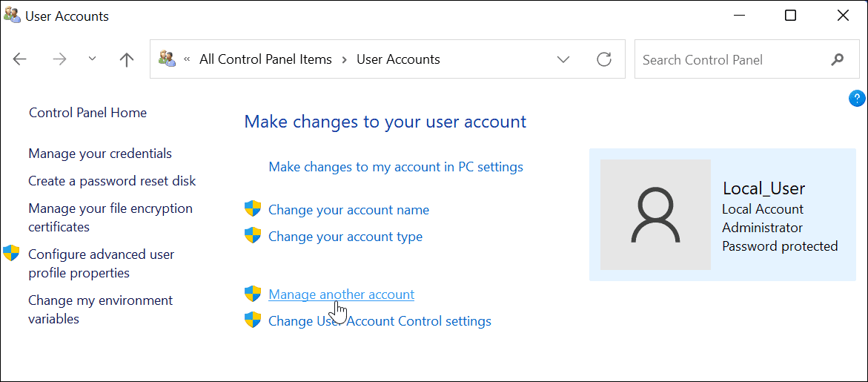Close the User Accounts window
The height and width of the screenshot is (382, 868).
(x=843, y=16)
